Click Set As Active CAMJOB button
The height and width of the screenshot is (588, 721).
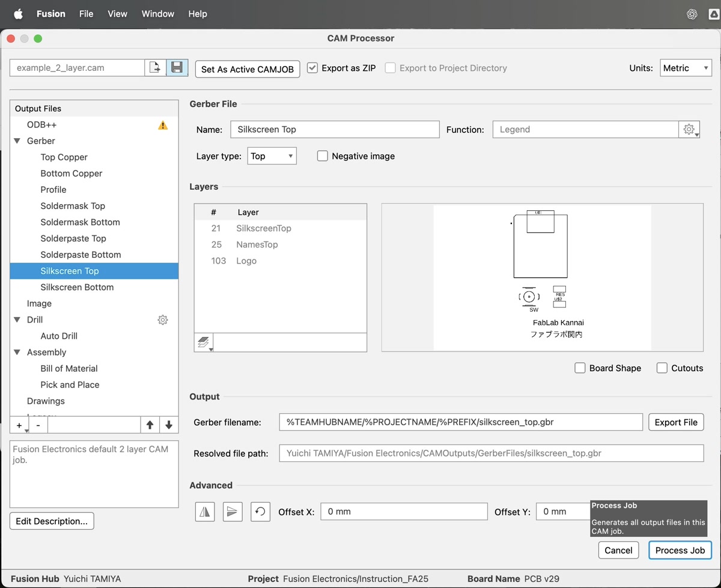[x=248, y=69]
